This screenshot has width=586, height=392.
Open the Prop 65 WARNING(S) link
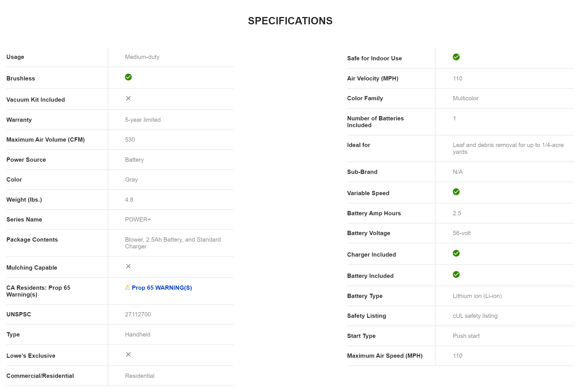162,288
